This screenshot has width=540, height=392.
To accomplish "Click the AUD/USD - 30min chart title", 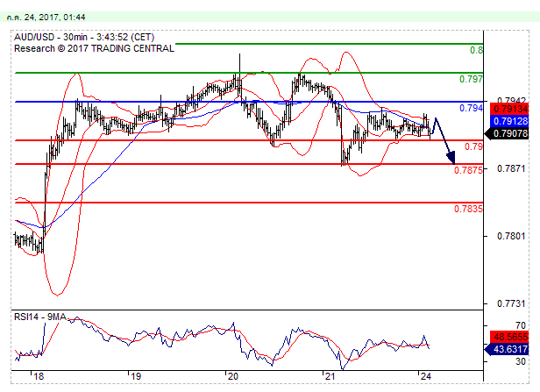I will click(84, 37).
